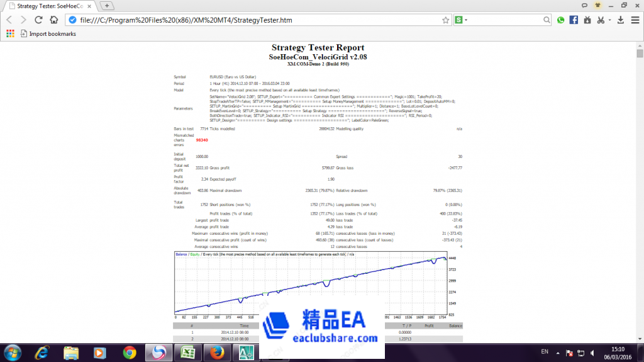Open the downloads arrow icon
Viewport: 644px width, 362px height.
[x=621, y=20]
